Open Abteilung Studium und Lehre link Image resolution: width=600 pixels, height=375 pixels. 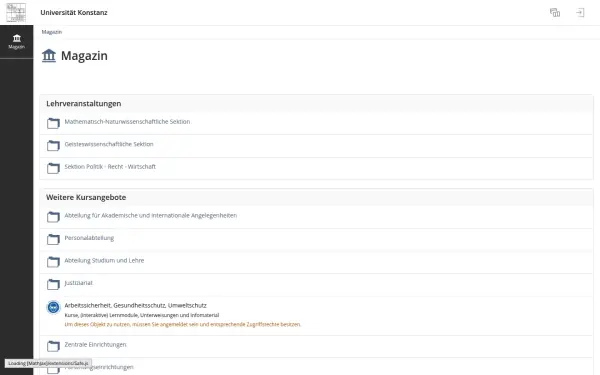click(104, 261)
